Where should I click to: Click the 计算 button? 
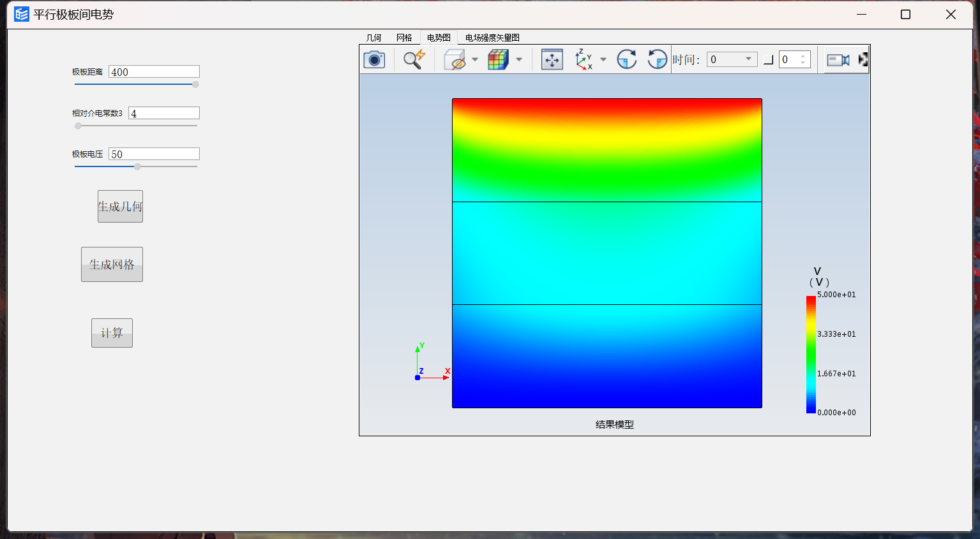(x=112, y=333)
